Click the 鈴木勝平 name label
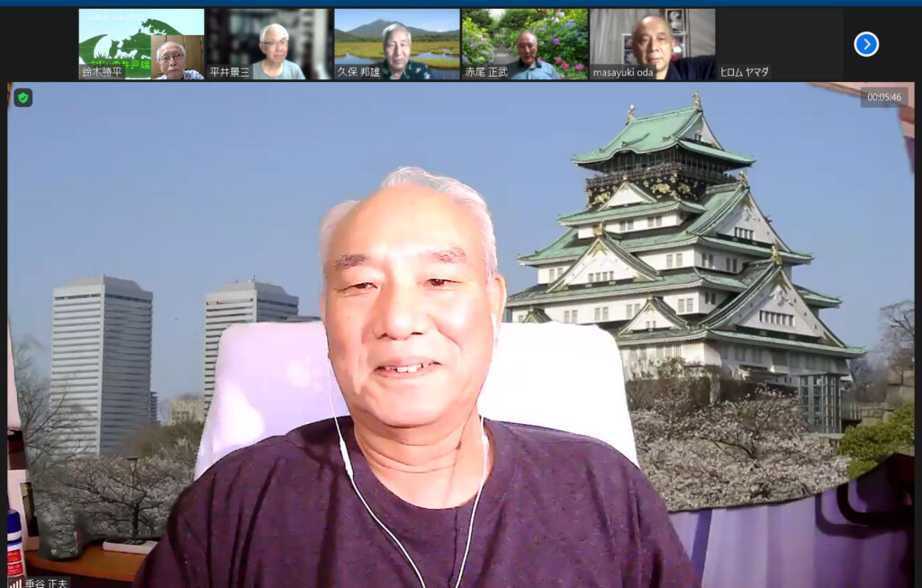Screen dimensions: 922x588 (x=102, y=72)
